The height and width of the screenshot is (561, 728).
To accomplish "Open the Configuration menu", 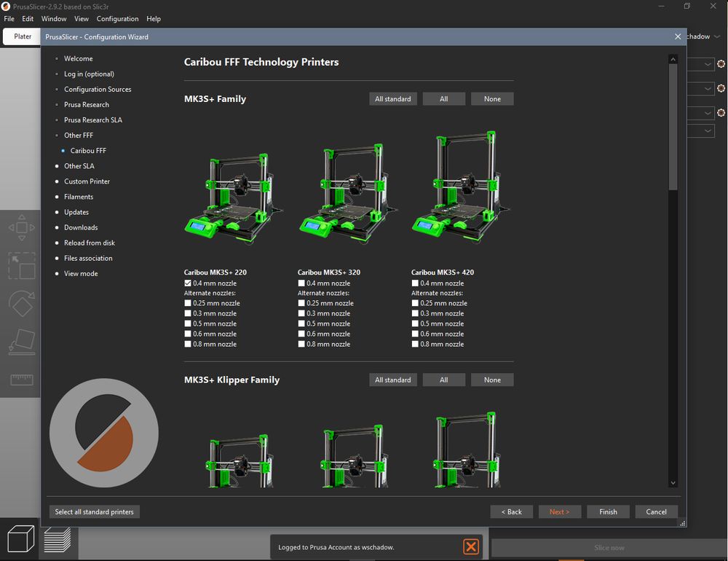I will tap(117, 19).
